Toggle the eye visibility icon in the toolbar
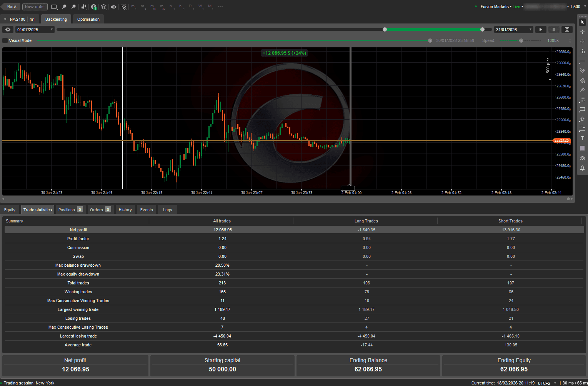 click(x=113, y=7)
